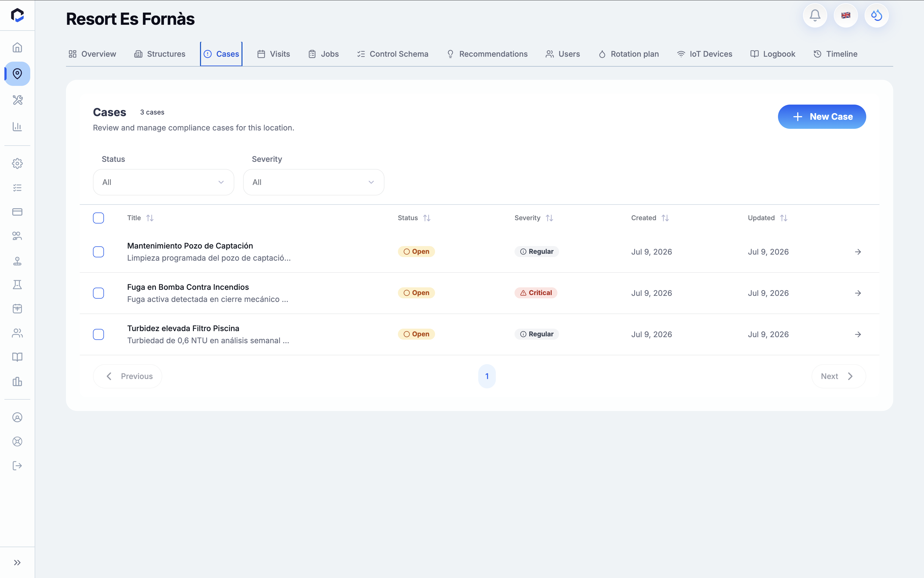924x578 pixels.
Task: Click the water droplets profile icon
Action: pyautogui.click(x=877, y=16)
